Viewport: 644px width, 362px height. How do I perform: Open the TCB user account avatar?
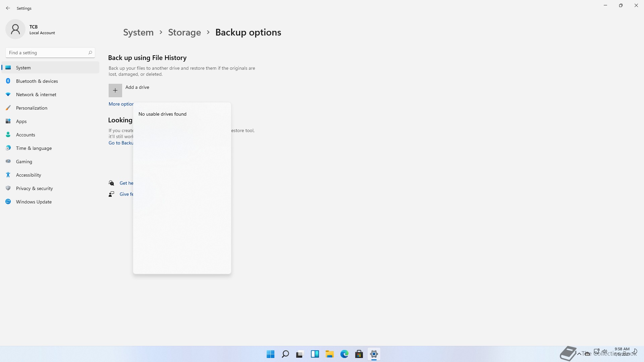(15, 29)
